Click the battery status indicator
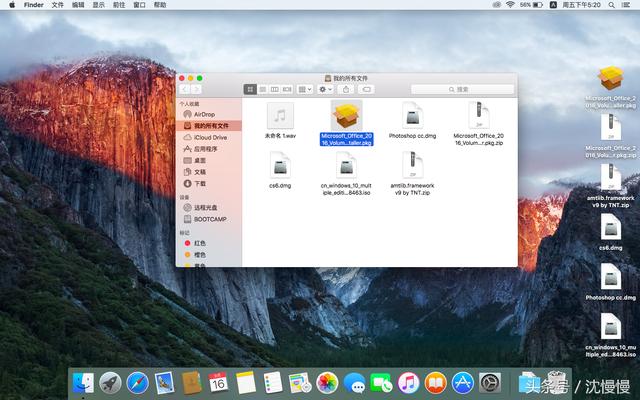Viewport: 640px width, 400px height. pos(531,5)
